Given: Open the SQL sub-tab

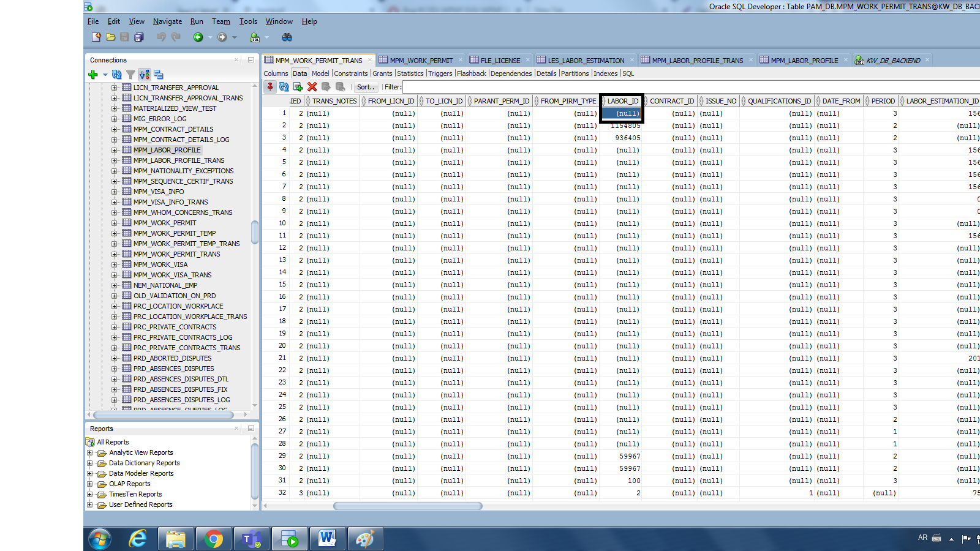Looking at the screenshot, I should (x=628, y=73).
